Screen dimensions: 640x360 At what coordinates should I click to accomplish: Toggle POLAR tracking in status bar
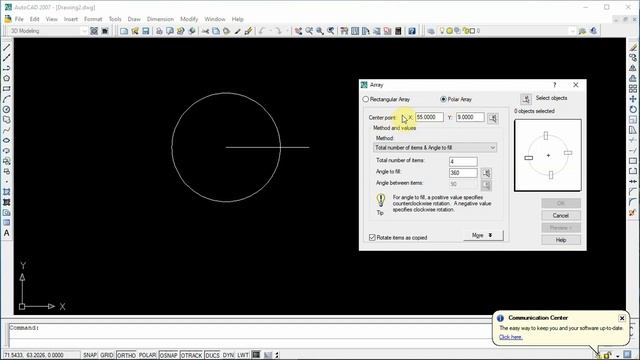tap(147, 355)
